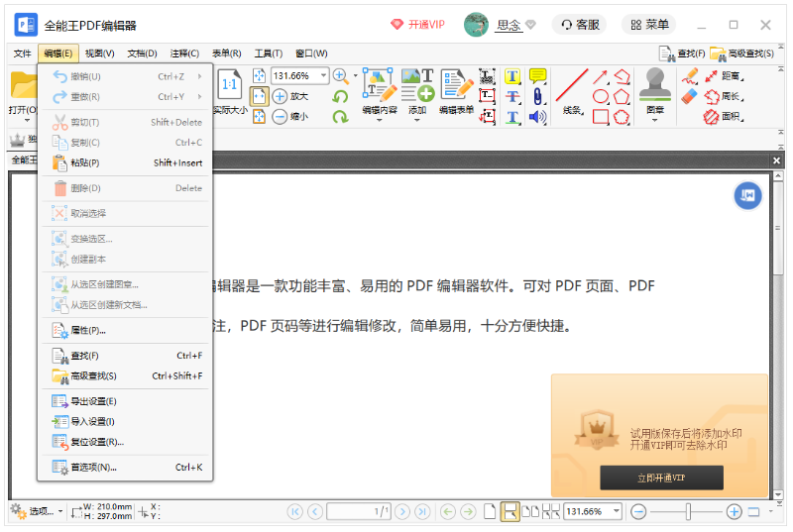Select the oval shape tool
The width and height of the screenshot is (793, 532).
click(x=601, y=96)
